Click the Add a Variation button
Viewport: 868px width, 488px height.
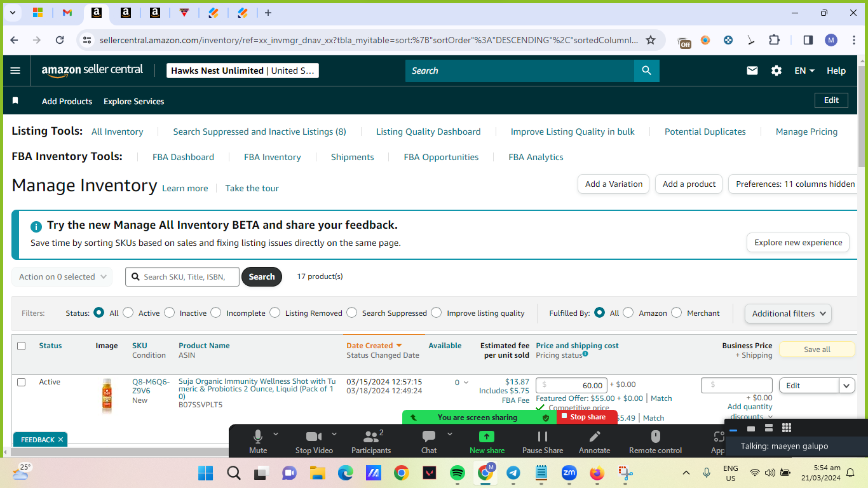613,184
